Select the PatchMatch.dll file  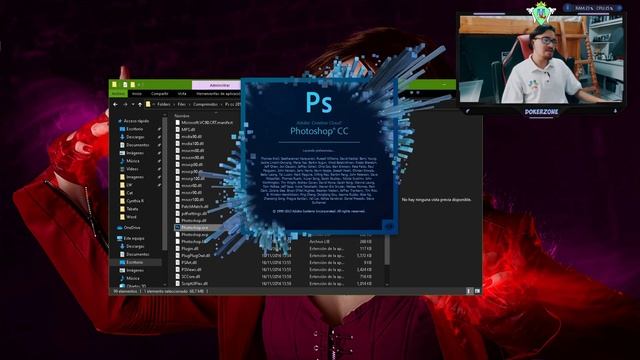pos(195,206)
